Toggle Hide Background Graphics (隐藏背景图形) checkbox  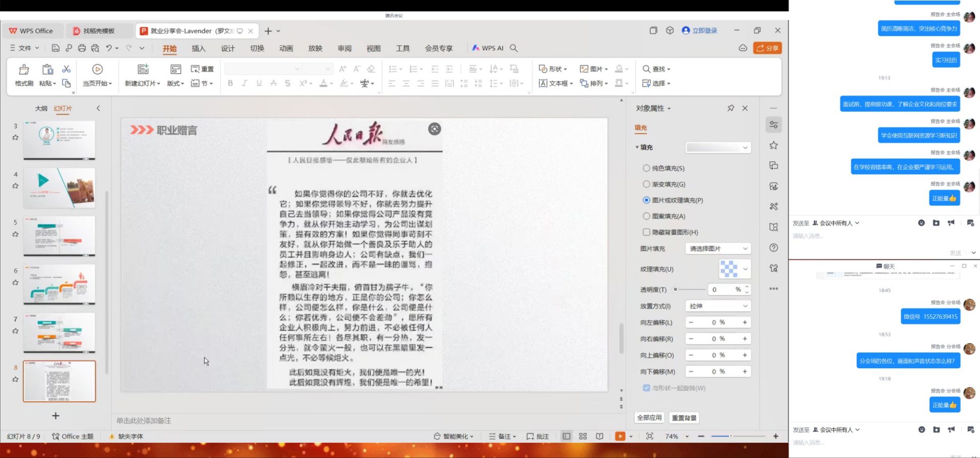point(646,232)
